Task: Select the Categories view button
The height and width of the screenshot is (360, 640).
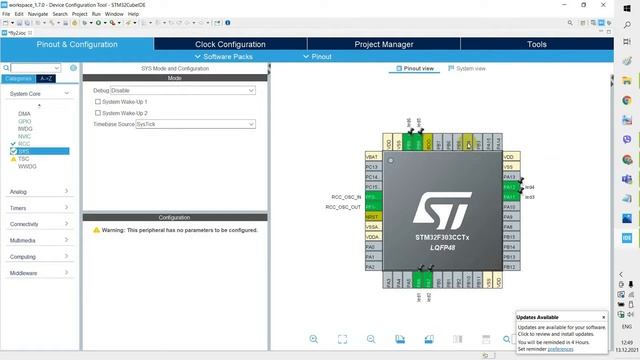Action: tap(18, 78)
